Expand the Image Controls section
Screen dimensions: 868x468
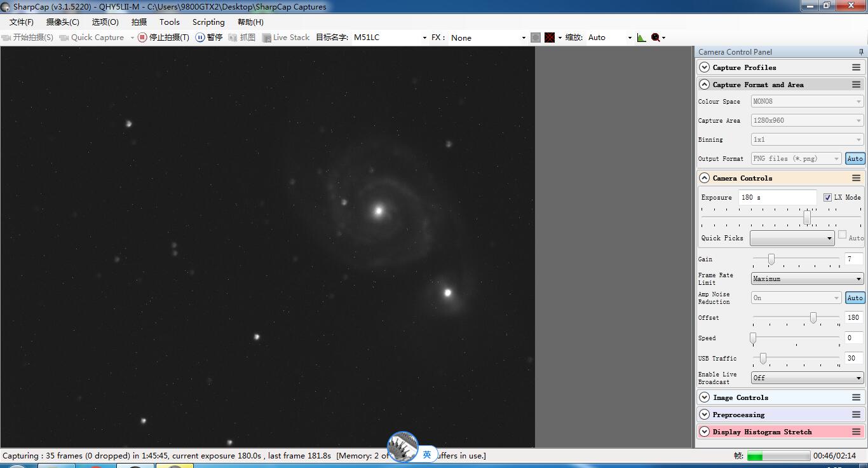pos(704,397)
